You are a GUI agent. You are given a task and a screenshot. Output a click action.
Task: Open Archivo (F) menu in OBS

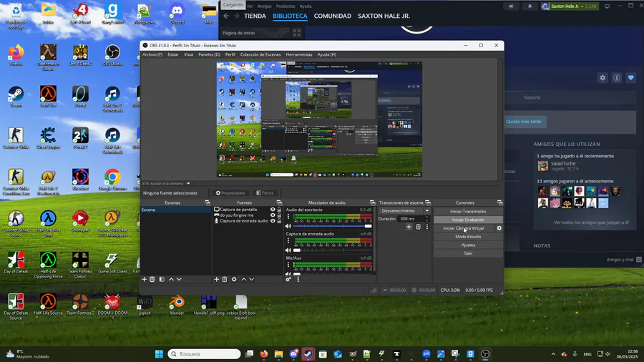[x=152, y=54]
